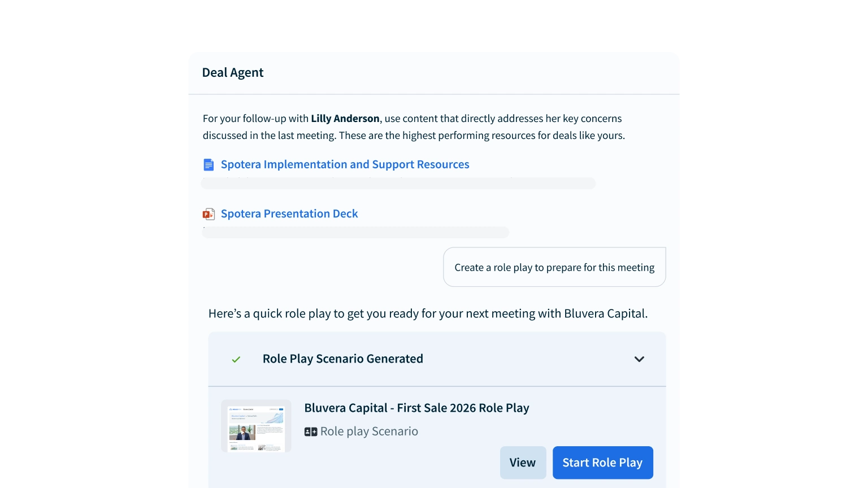
Task: Click the Role play Scenario label text
Action: [x=369, y=432]
